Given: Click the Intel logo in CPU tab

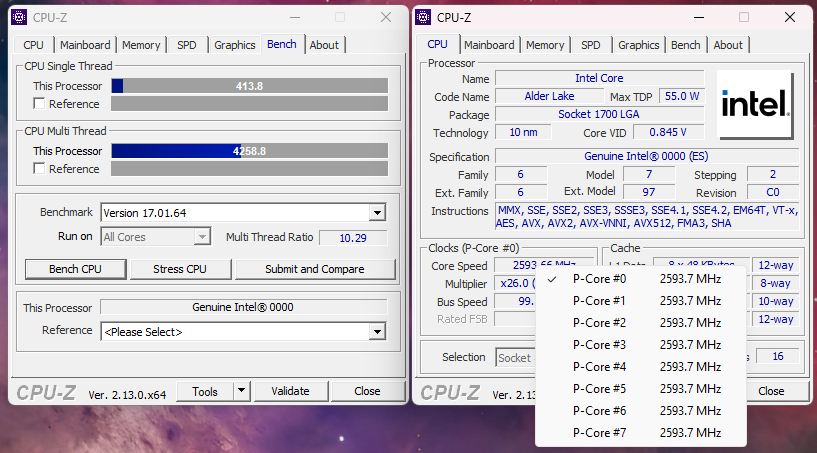Looking at the screenshot, I should click(755, 105).
